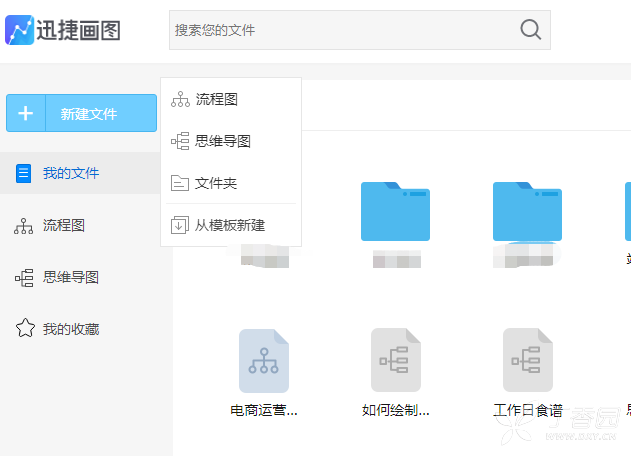Click the 新建文件 button label
The width and height of the screenshot is (631, 456).
[x=89, y=114]
